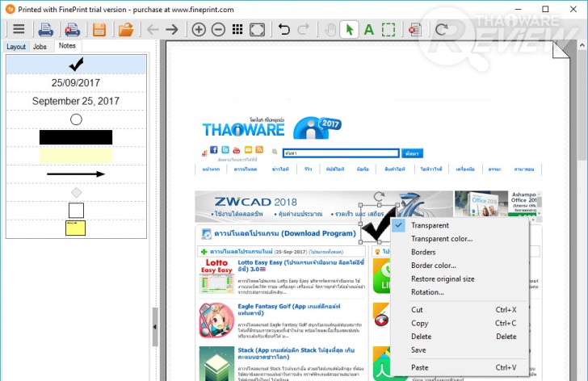This screenshot has height=381, width=588.
Task: Click the blue print icon
Action: (x=46, y=29)
